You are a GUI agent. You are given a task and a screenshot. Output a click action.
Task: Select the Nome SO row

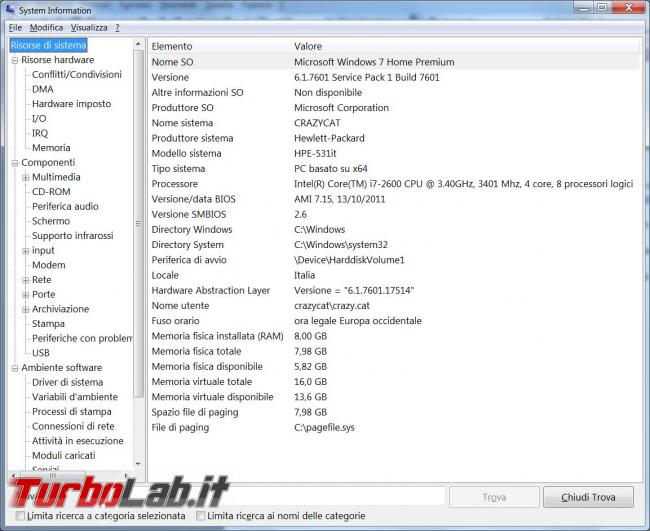394,62
